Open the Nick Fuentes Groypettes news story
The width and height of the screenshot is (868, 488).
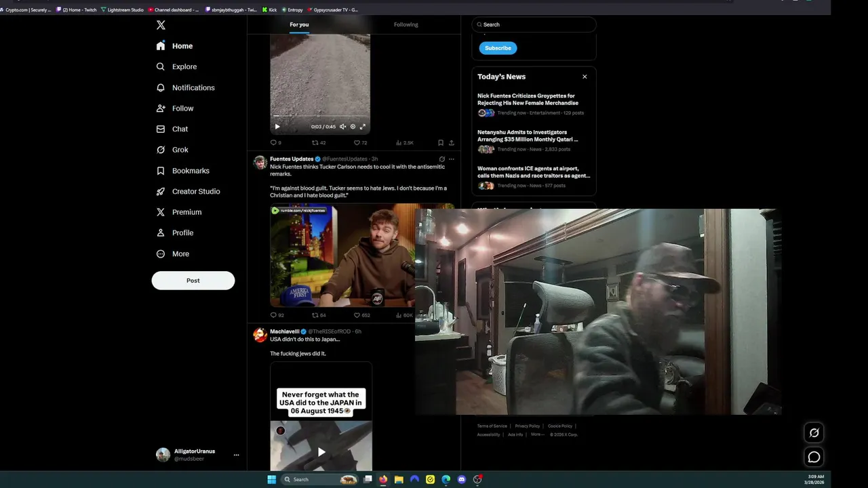(534, 104)
